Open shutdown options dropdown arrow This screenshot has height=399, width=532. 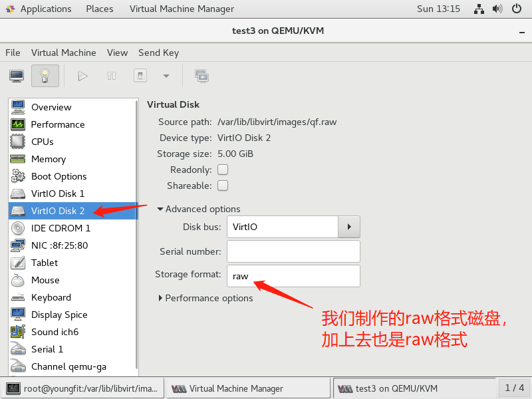166,76
